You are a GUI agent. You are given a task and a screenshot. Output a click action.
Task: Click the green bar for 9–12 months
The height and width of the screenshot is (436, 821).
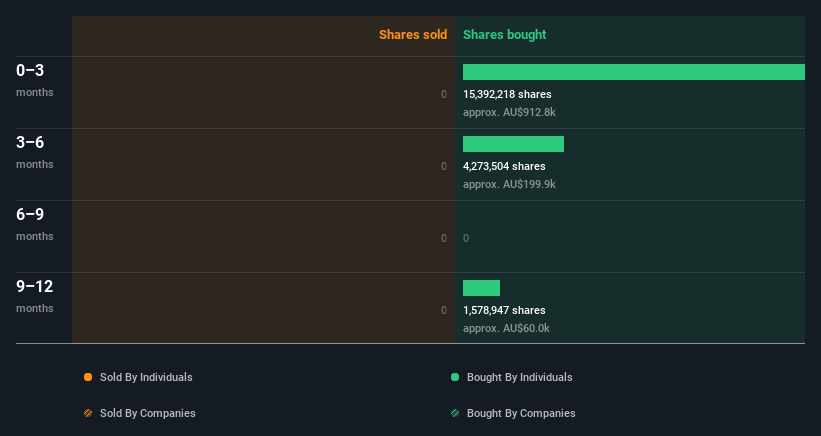point(481,288)
